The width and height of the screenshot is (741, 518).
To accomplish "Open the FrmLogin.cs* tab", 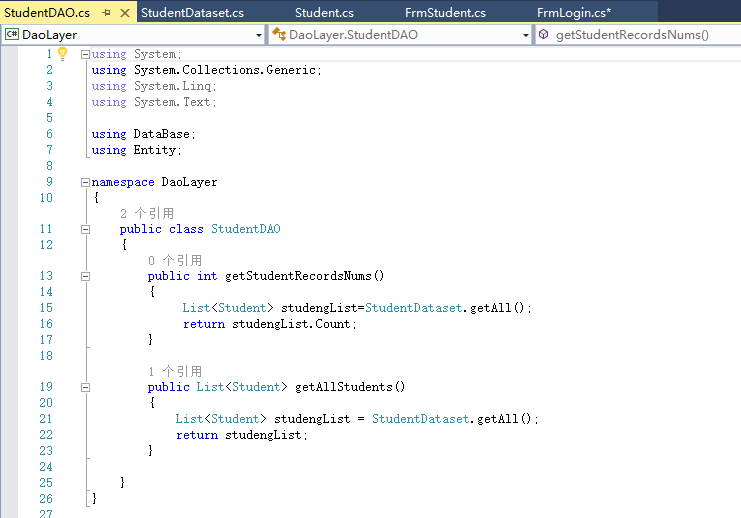I will (574, 13).
